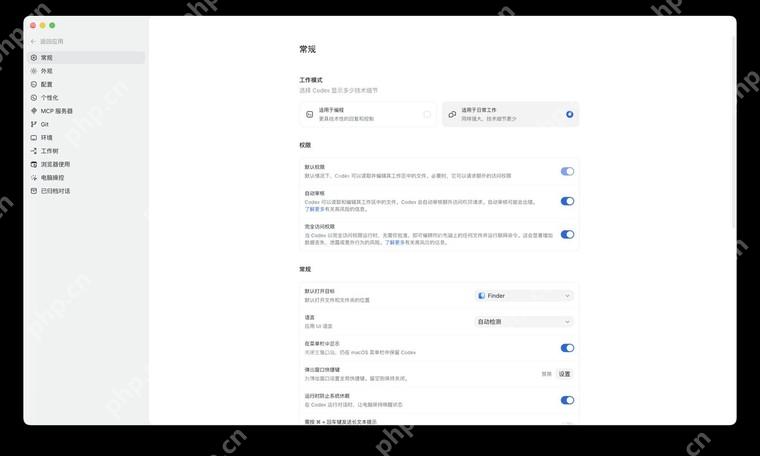Select the 适用于日常工作 radio button
Screen dimensions: 760x456
[x=570, y=114]
